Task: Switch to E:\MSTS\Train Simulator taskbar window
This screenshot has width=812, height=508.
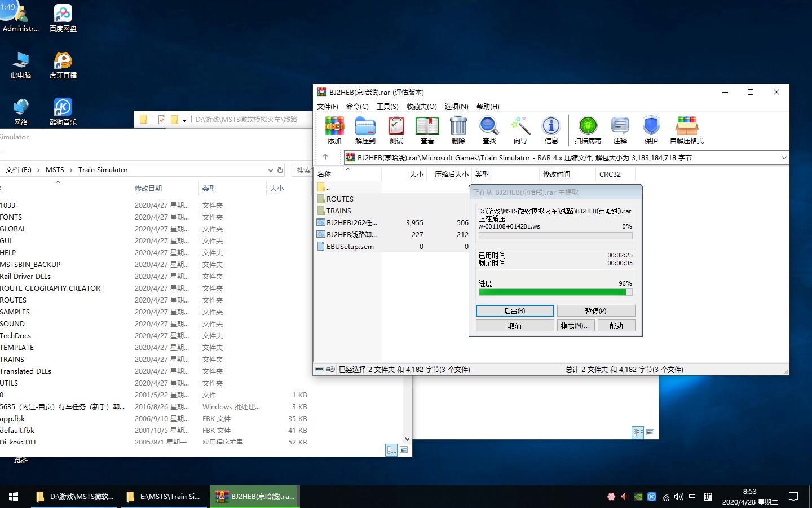Action: 165,497
